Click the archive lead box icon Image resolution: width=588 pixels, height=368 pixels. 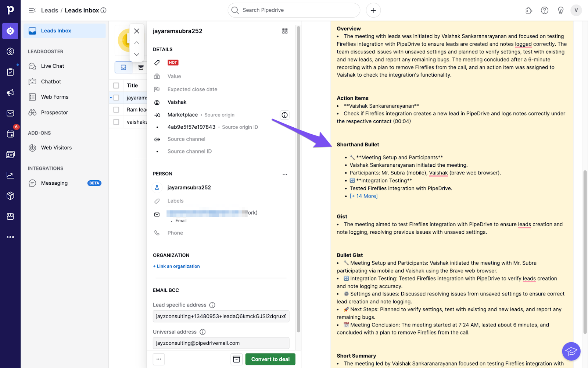point(237,359)
